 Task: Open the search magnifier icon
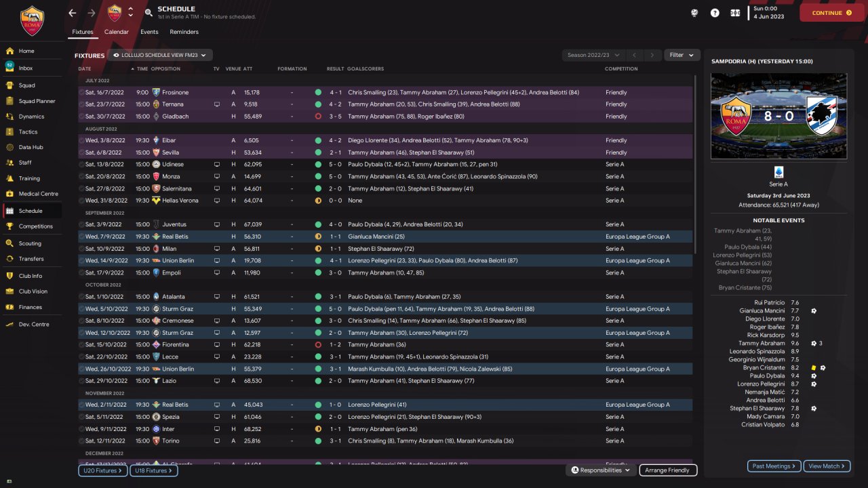click(149, 13)
